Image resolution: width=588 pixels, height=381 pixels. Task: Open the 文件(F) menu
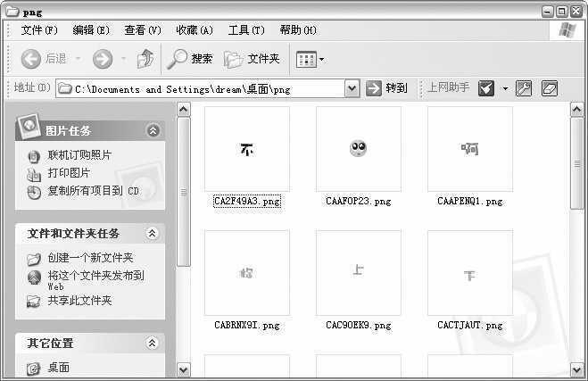click(39, 30)
